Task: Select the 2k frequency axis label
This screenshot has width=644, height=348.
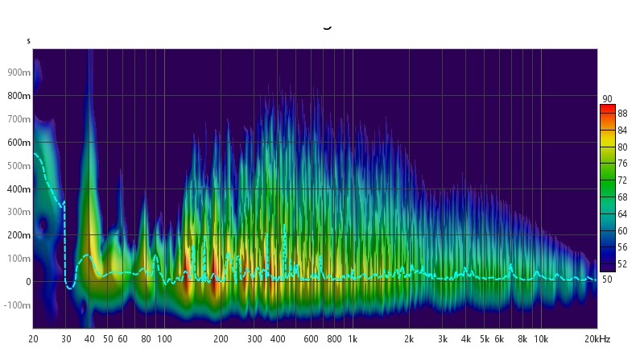Action: point(409,339)
